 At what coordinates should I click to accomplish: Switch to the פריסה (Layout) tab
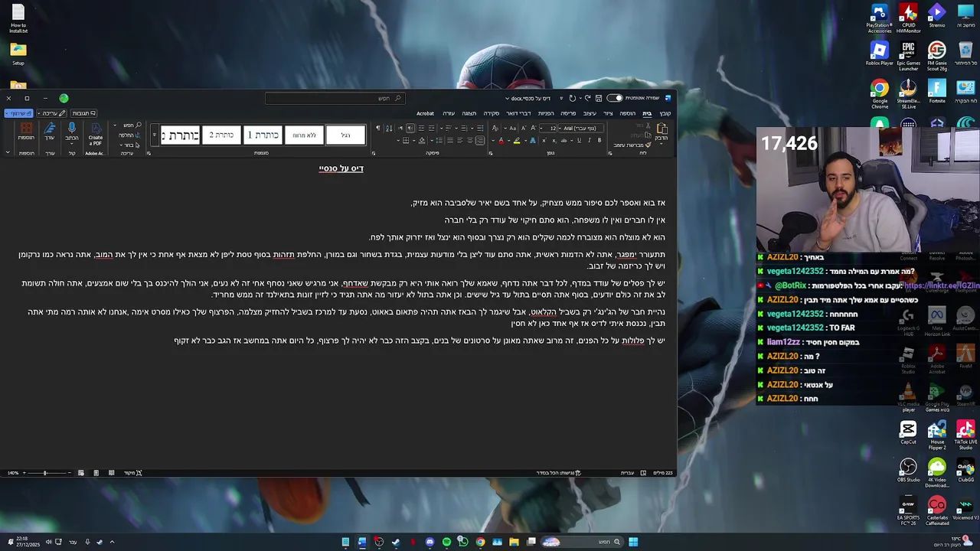coord(568,113)
